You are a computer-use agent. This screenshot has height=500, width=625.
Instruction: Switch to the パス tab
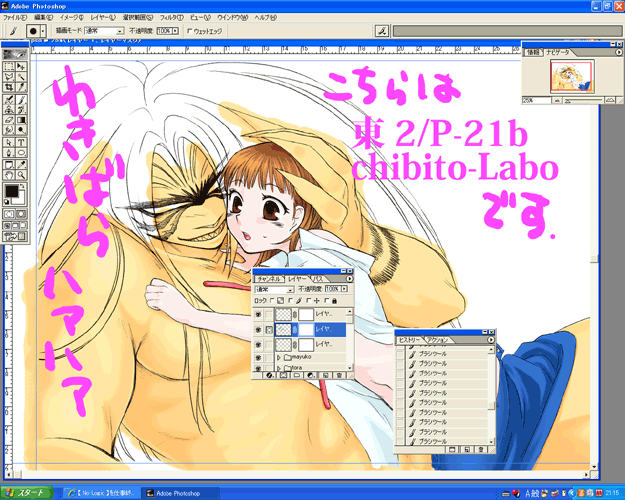coord(318,279)
